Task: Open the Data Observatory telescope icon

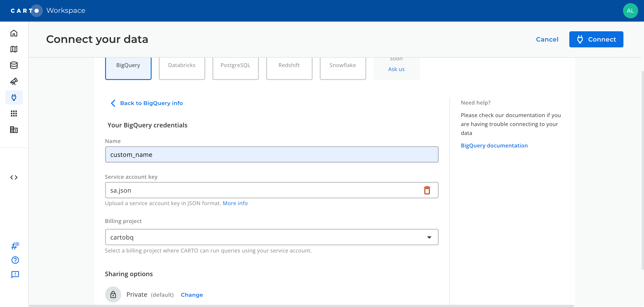Action: coord(14,81)
